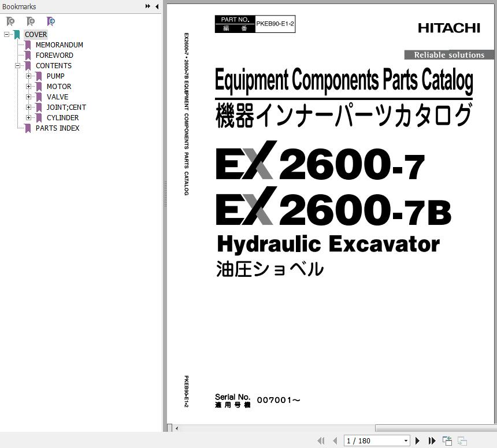497x448 pixels.
Task: Click the go to previous view icon
Action: pos(447,440)
